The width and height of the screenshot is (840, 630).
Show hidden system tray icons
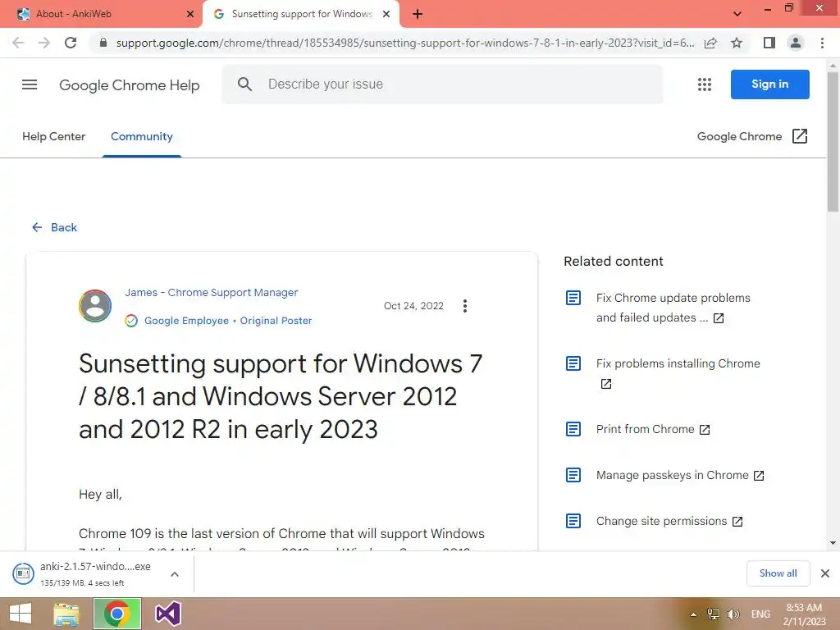point(693,614)
